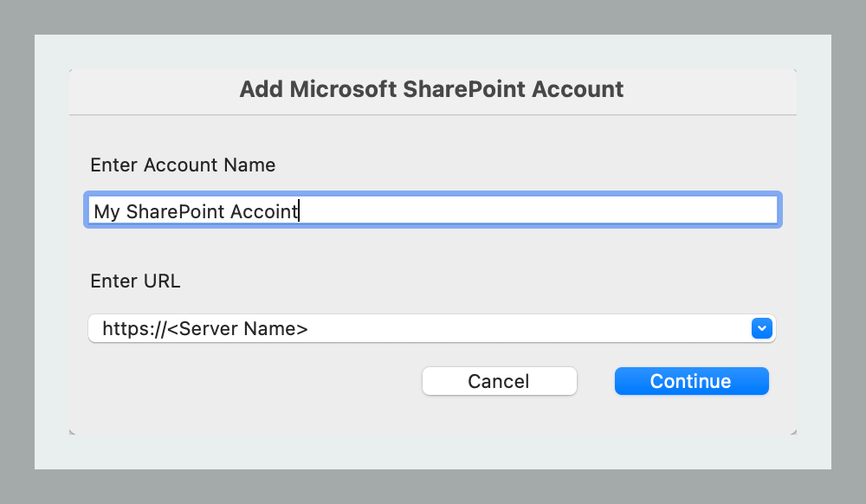Click the Add Microsoft SharePoint Account title

tap(432, 89)
